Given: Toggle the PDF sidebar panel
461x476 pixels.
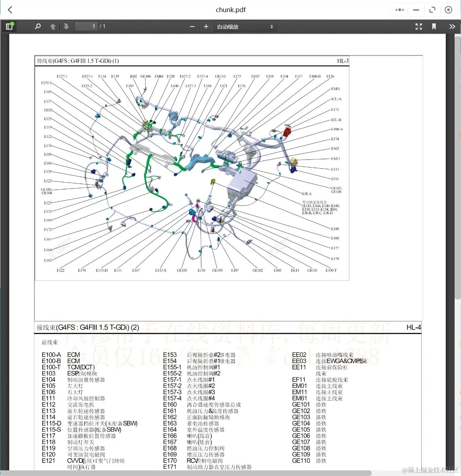Looking at the screenshot, I should click(x=9, y=26).
